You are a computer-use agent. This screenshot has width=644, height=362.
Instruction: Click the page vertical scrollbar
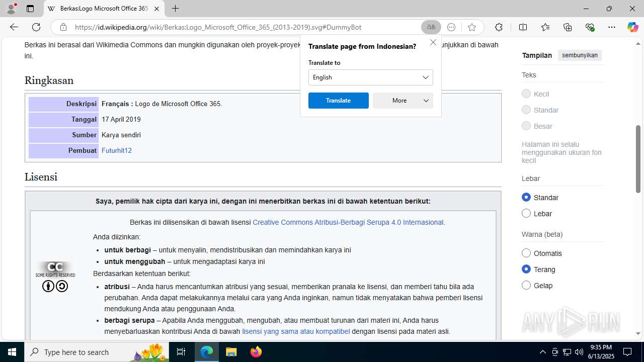pos(638,159)
